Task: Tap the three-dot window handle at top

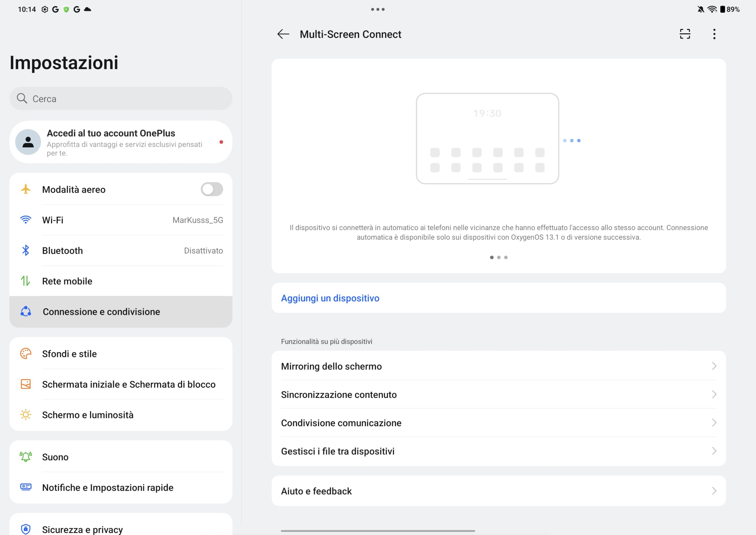Action: [x=378, y=9]
